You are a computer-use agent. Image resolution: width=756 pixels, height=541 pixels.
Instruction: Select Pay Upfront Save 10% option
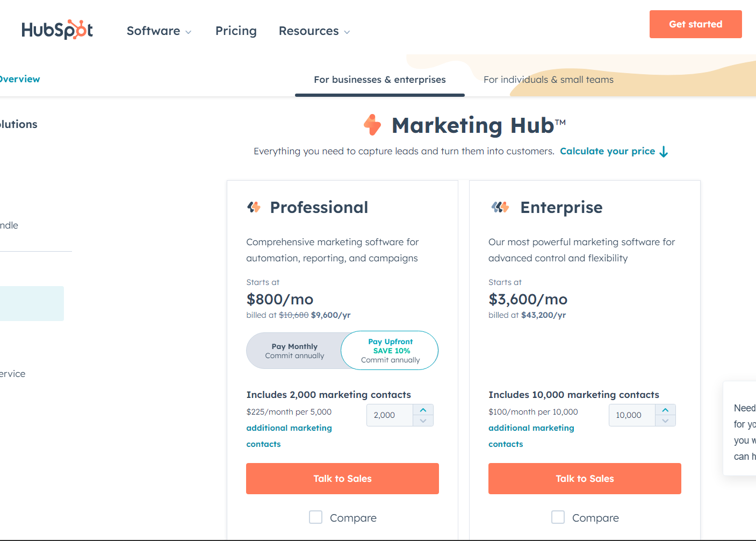pos(390,351)
